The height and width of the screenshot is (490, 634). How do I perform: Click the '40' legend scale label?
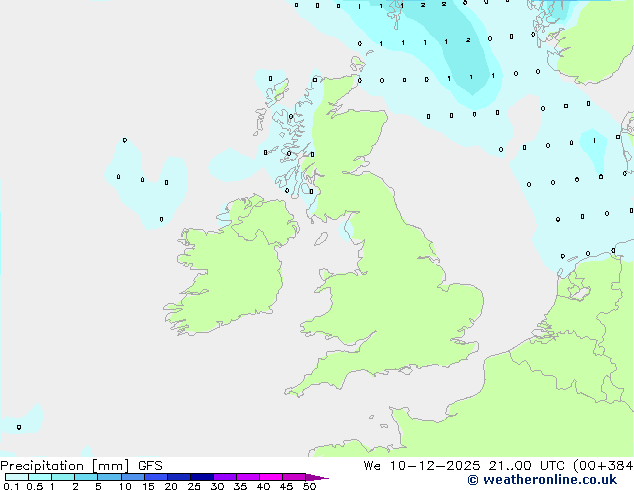click(263, 486)
